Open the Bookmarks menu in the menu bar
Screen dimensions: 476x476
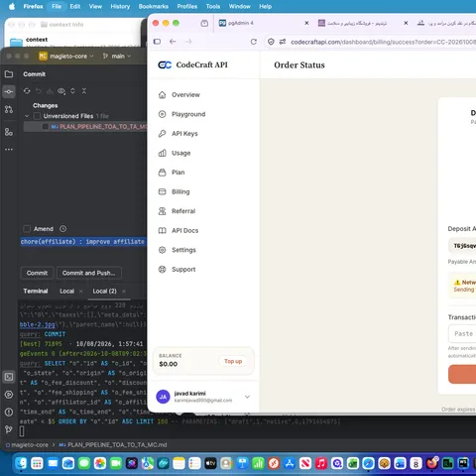pos(154,6)
